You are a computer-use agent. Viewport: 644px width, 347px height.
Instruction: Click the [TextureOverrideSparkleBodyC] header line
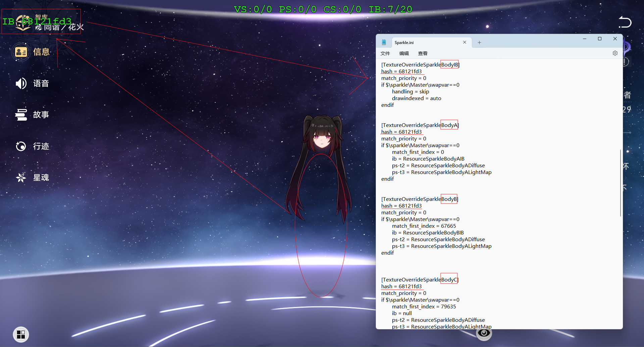point(420,280)
